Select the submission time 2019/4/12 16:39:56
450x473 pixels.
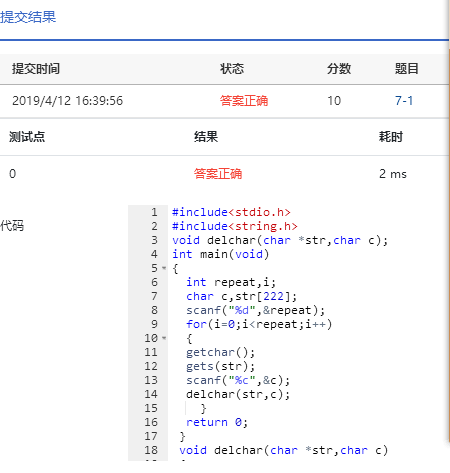(x=67, y=101)
